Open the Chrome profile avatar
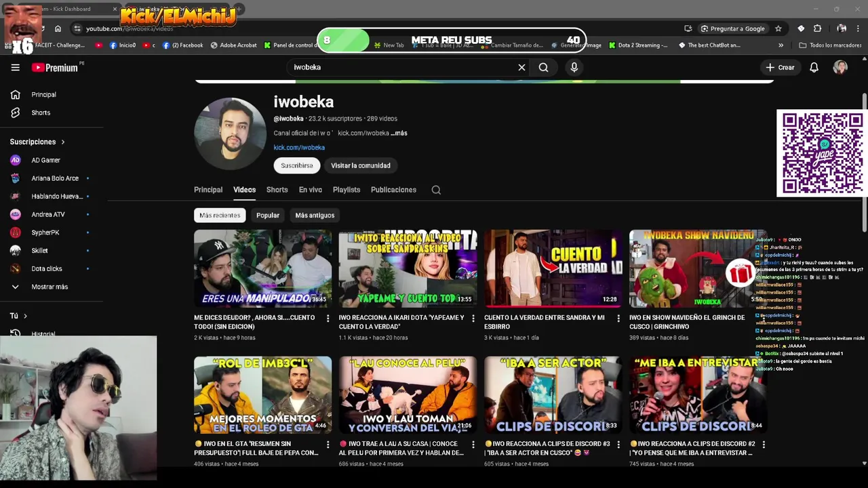 tap(842, 28)
